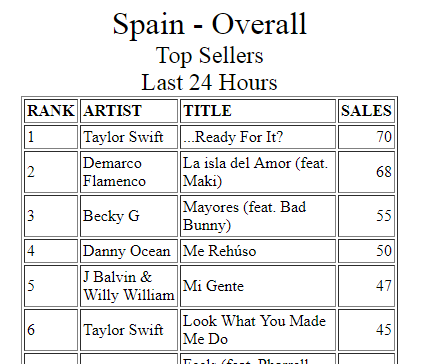Click the Me Rehúso title cell
The height and width of the screenshot is (364, 441).
click(x=258, y=251)
